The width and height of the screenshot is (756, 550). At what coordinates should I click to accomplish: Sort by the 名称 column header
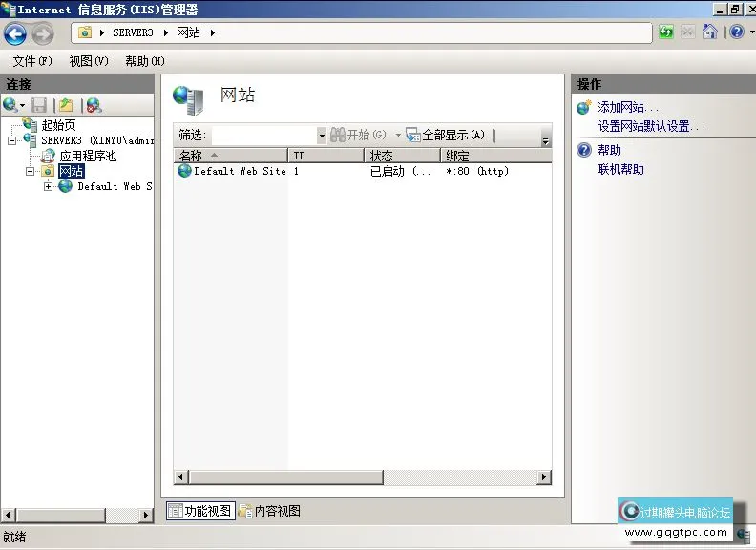tap(230, 156)
